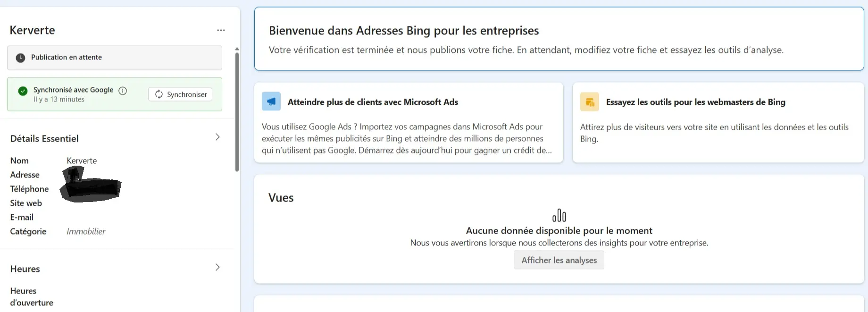
Task: Click the clock icon next to Publication en attente
Action: pos(20,57)
